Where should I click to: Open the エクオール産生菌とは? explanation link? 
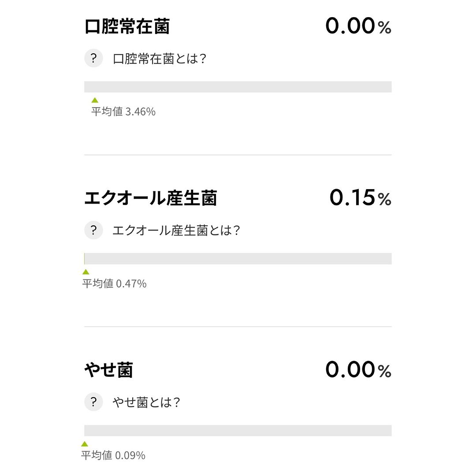[x=176, y=231]
